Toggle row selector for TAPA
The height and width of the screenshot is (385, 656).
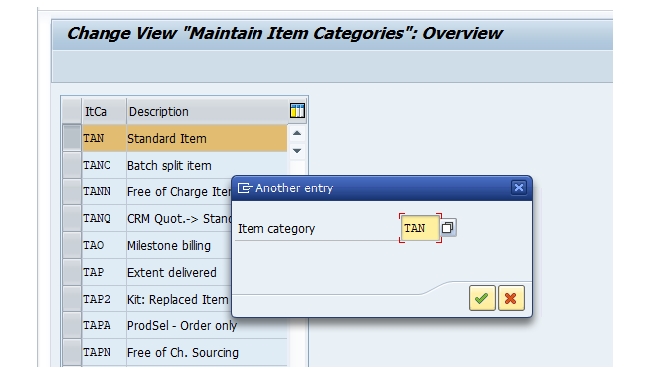[x=72, y=325]
